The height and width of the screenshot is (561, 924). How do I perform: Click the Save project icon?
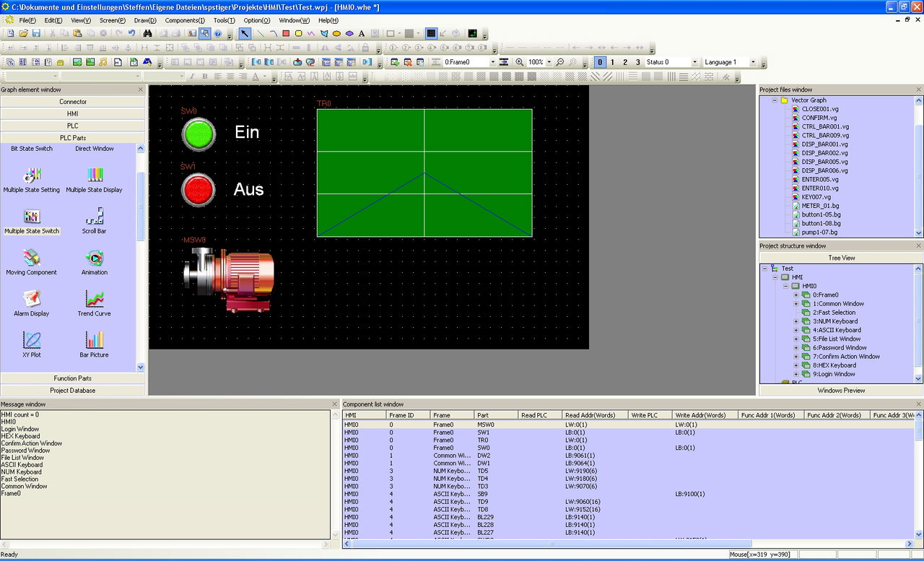click(36, 33)
